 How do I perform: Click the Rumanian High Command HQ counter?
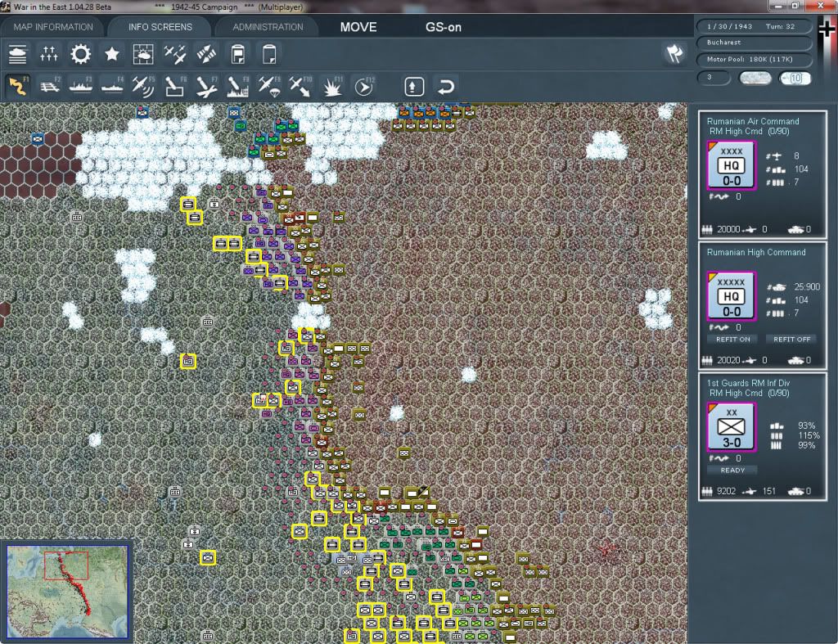[731, 296]
